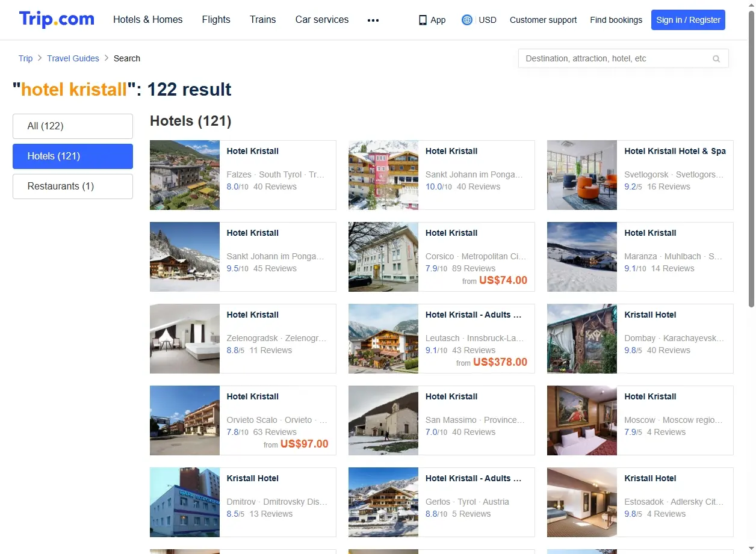The width and height of the screenshot is (756, 554).
Task: Select USD currency option
Action: (x=488, y=20)
